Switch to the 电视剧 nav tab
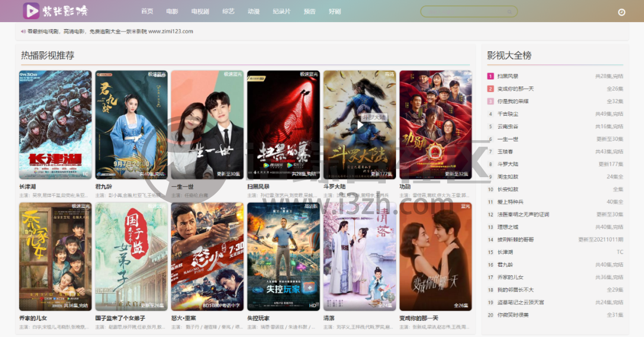The image size is (644, 337). coord(200,11)
